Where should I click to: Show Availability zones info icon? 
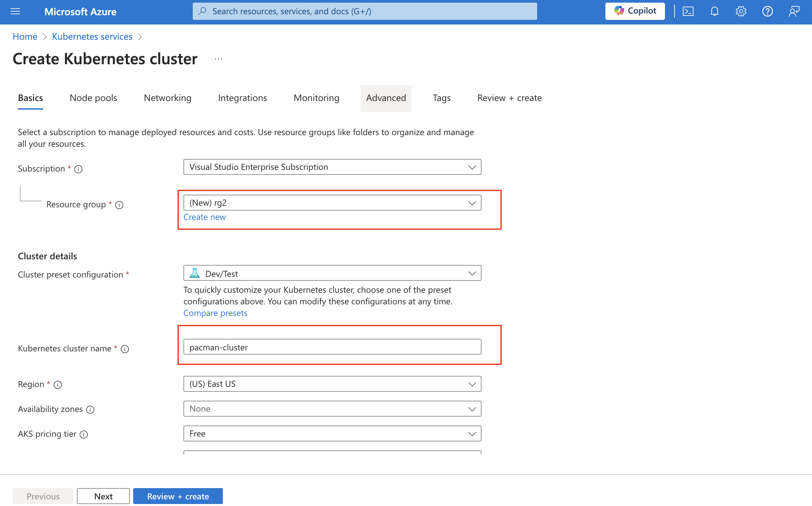click(90, 410)
